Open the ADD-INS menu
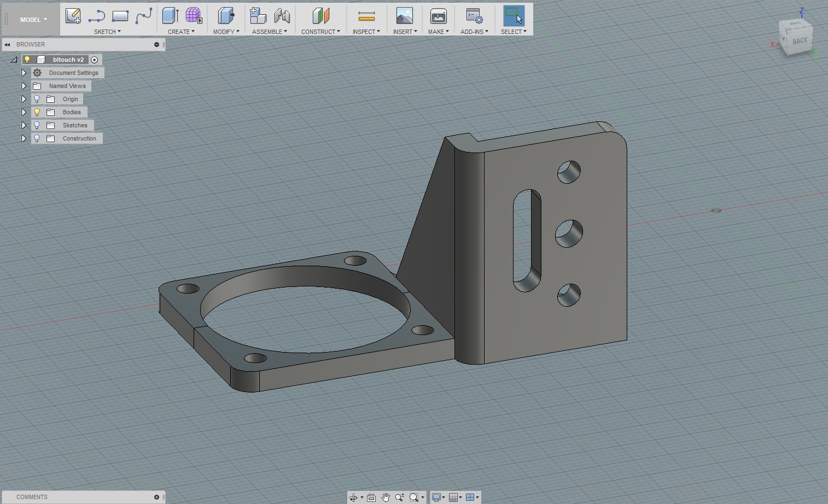 tap(474, 32)
